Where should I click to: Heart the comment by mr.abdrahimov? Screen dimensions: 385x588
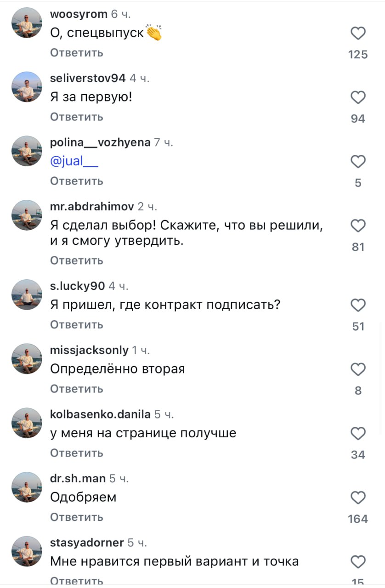pos(358,226)
